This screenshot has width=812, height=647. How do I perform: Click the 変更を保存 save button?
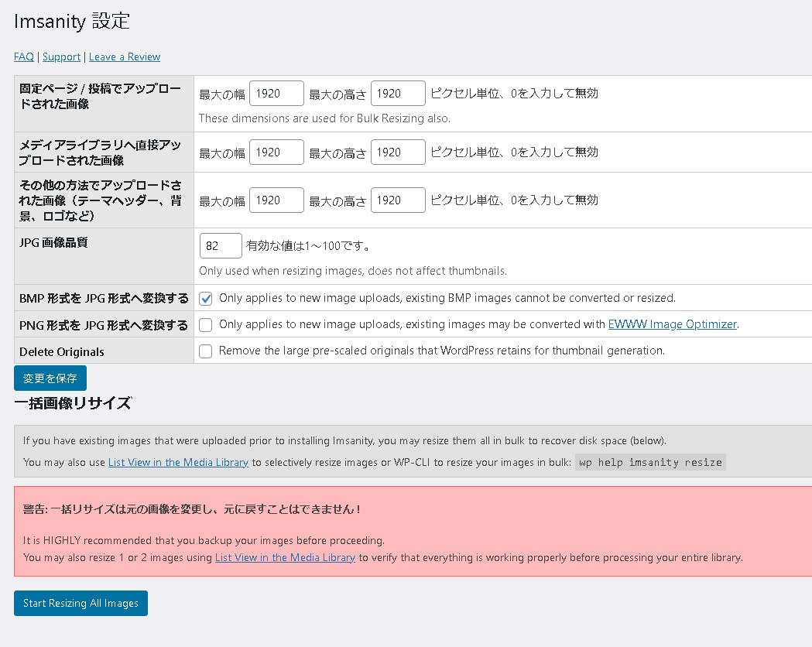[50, 378]
